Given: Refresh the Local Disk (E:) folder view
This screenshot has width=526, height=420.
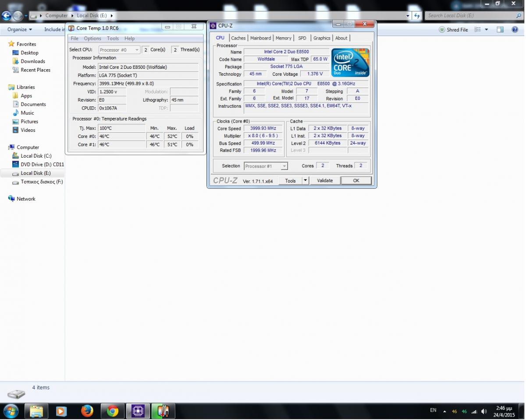Looking at the screenshot, I should click(x=417, y=16).
